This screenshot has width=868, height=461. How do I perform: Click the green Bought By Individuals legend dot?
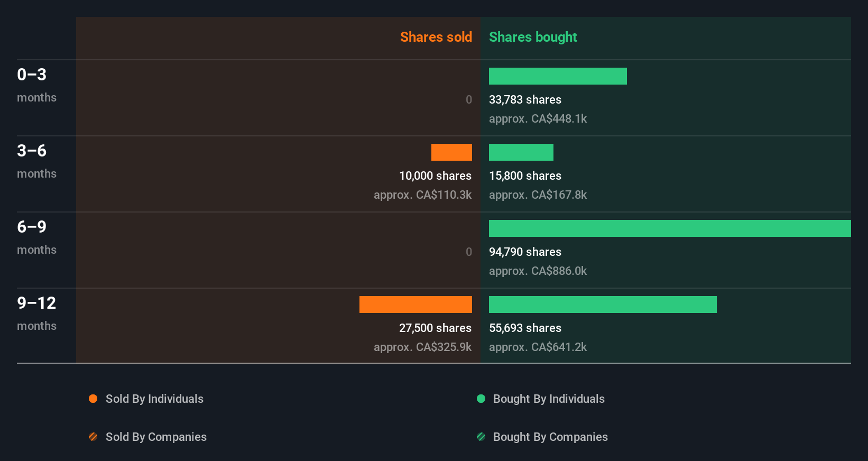coord(481,399)
